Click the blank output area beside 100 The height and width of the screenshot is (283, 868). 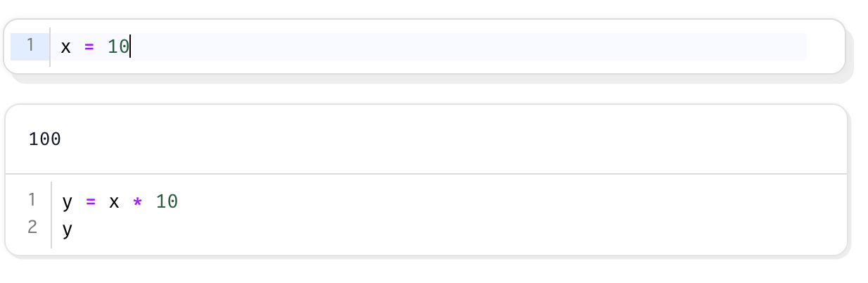point(450,139)
